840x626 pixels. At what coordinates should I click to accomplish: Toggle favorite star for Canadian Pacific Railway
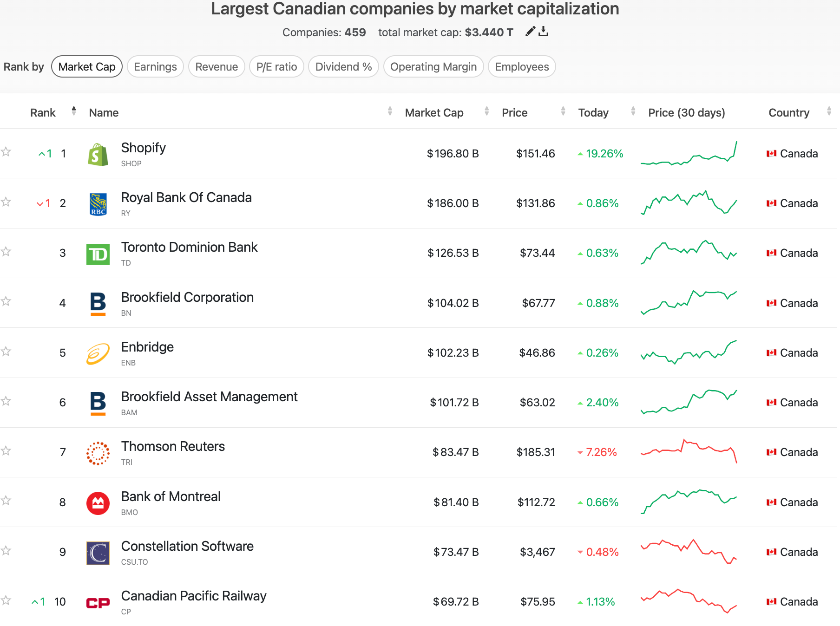point(6,600)
